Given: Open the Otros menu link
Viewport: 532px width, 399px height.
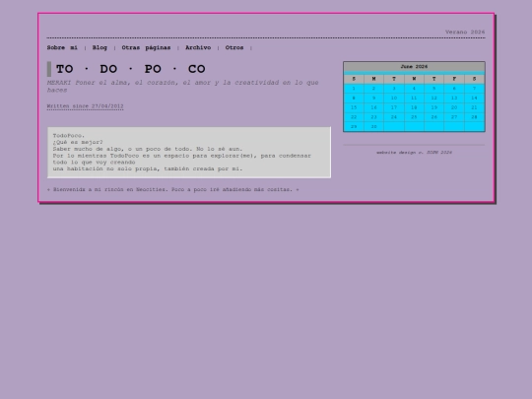Looking at the screenshot, I should [234, 48].
